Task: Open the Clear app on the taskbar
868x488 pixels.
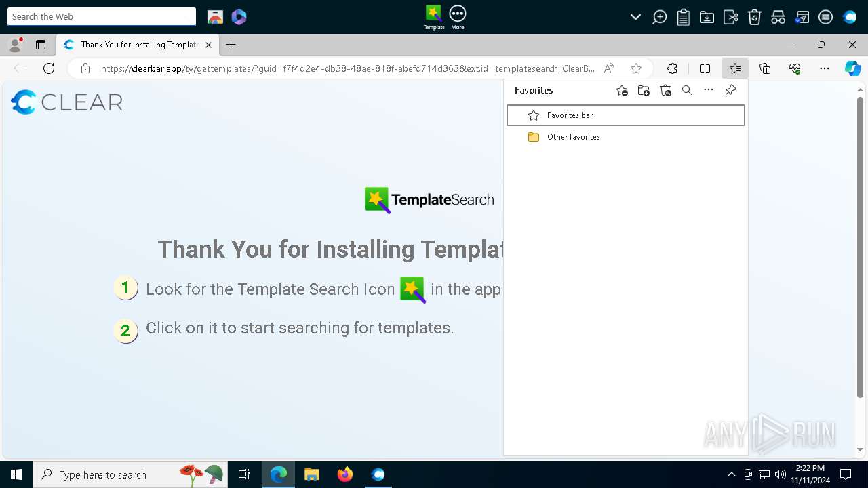Action: point(378,474)
